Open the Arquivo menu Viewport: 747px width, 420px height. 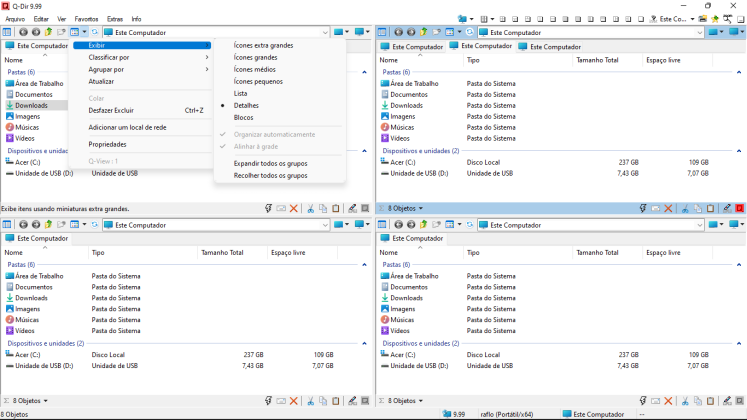[x=15, y=19]
